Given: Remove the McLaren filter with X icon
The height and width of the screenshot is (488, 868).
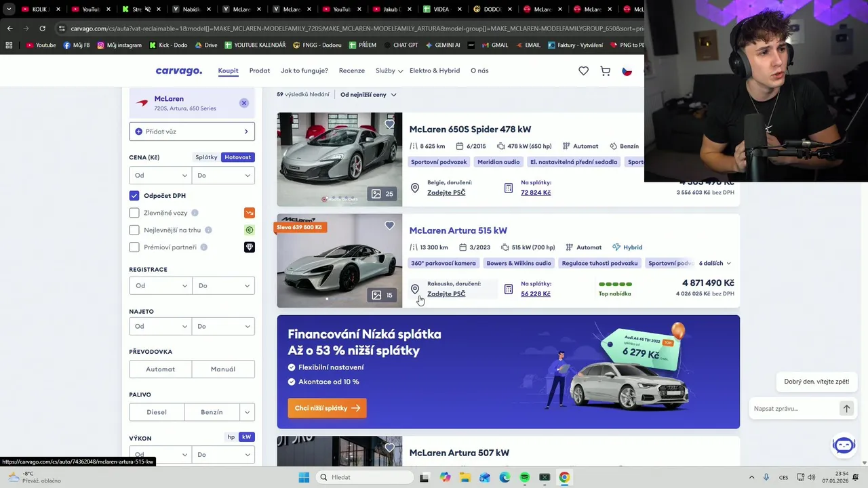Looking at the screenshot, I should [x=243, y=103].
